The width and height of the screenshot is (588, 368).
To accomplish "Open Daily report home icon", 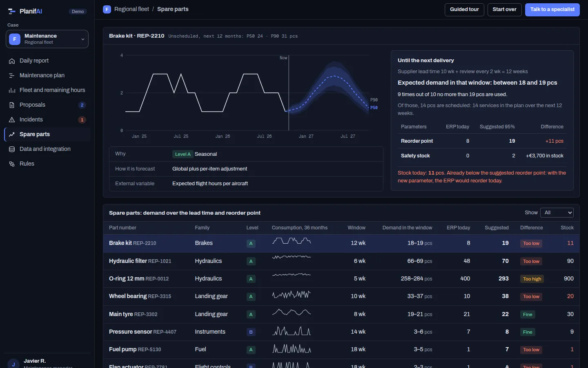I will click(12, 61).
